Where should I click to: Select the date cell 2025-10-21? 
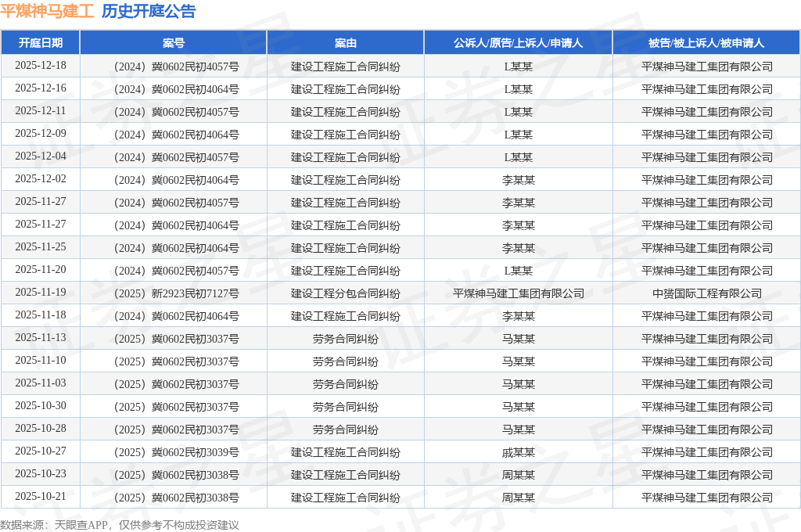[41, 496]
